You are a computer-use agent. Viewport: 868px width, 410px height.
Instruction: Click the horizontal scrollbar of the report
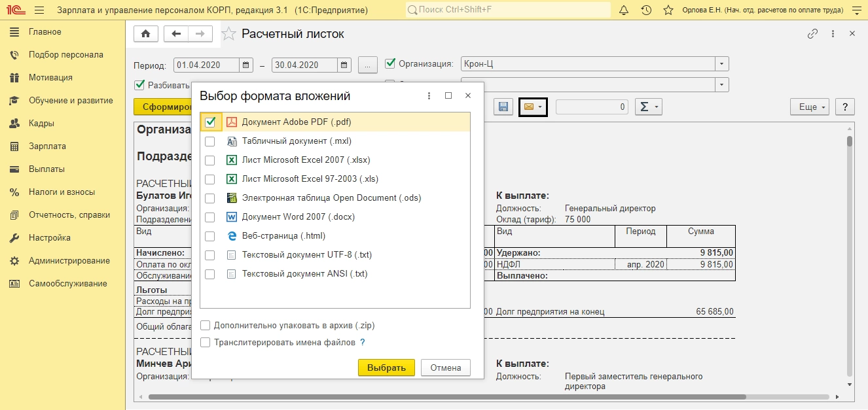[445, 397]
